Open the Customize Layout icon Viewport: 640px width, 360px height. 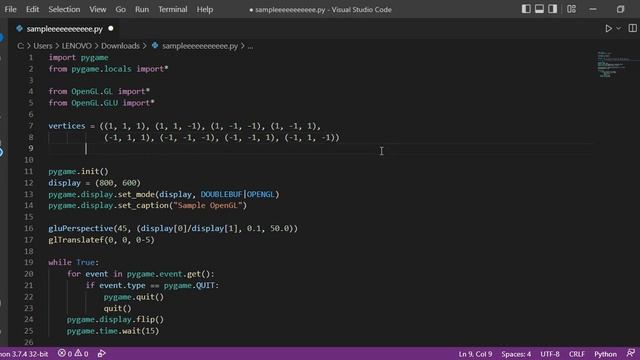tap(571, 9)
